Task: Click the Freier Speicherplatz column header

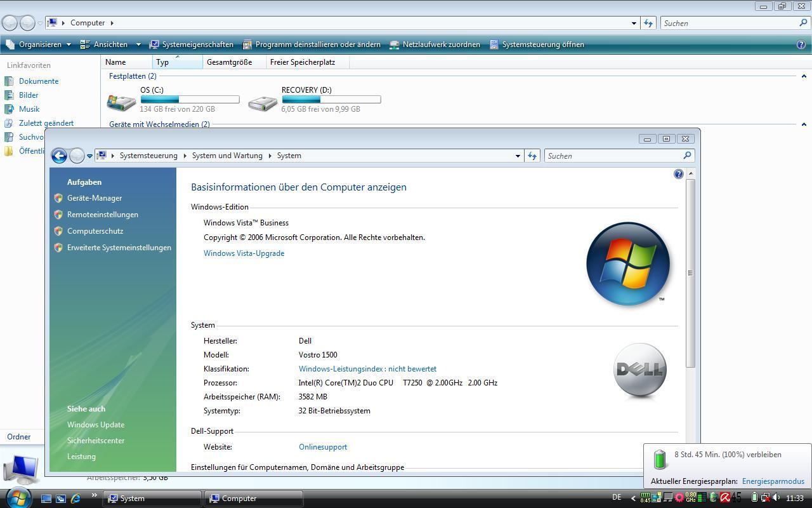Action: click(x=307, y=62)
